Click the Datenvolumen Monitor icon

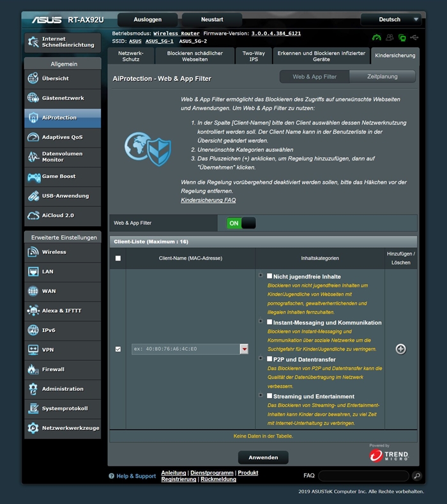click(33, 157)
